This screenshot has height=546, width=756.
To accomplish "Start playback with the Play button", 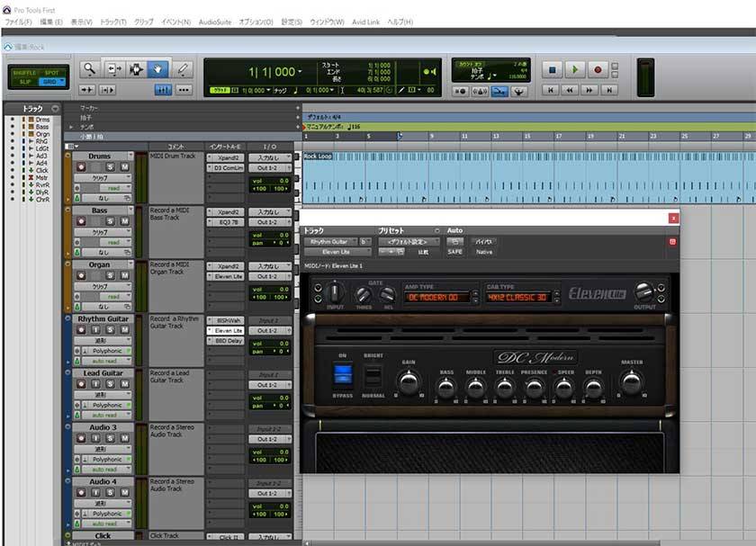I will click(x=575, y=70).
